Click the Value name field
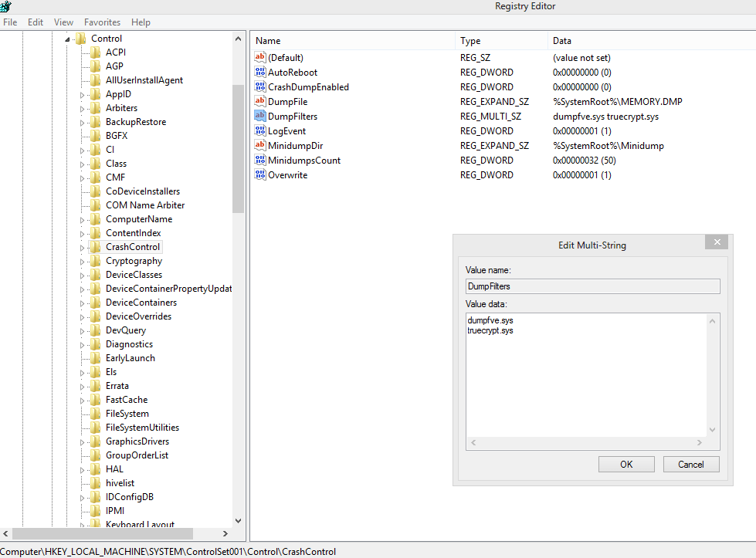The width and height of the screenshot is (756, 558). [592, 286]
